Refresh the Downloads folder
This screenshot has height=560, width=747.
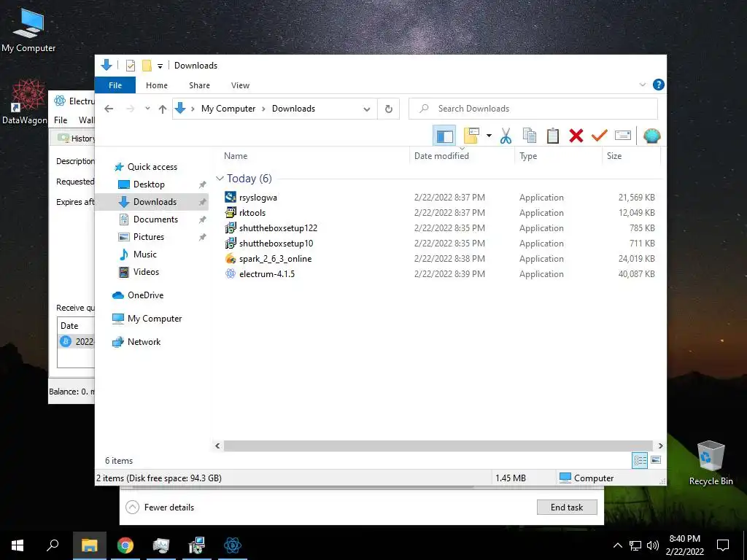(389, 109)
